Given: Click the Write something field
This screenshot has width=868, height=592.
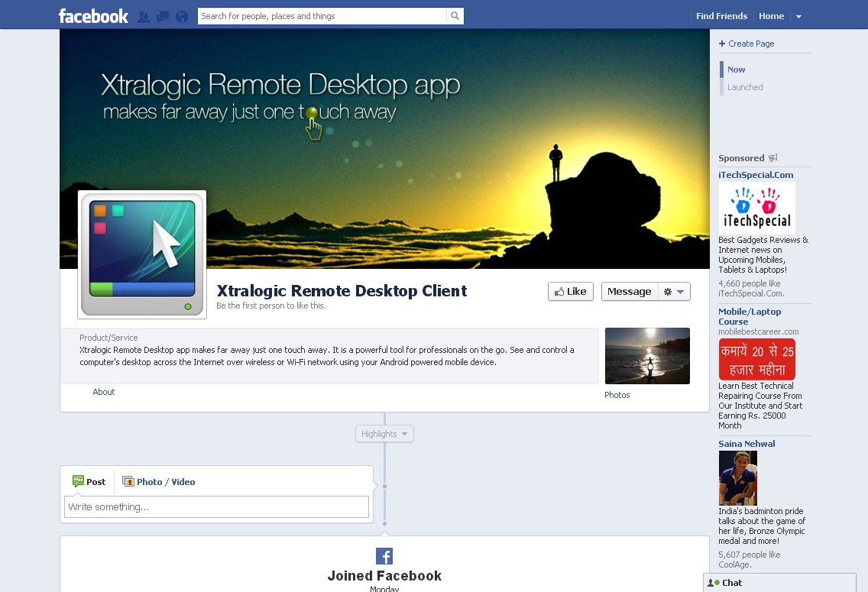Looking at the screenshot, I should pos(216,506).
